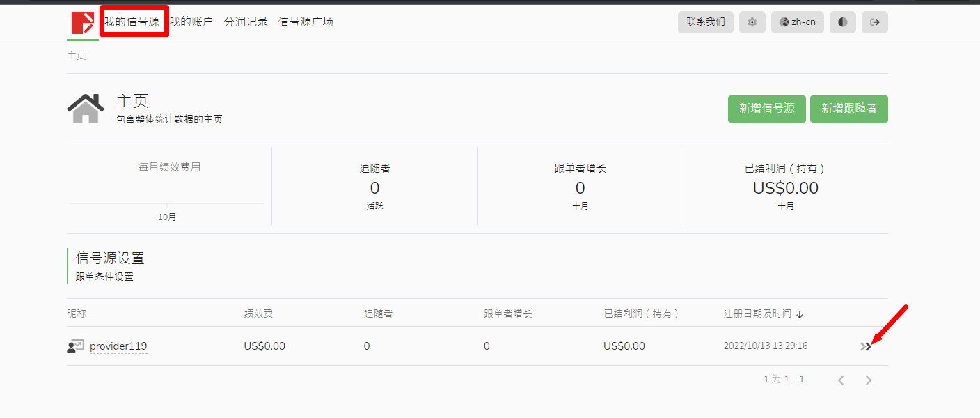This screenshot has width=980, height=418.
Task: Click the provider119 user profile icon
Action: tap(75, 346)
